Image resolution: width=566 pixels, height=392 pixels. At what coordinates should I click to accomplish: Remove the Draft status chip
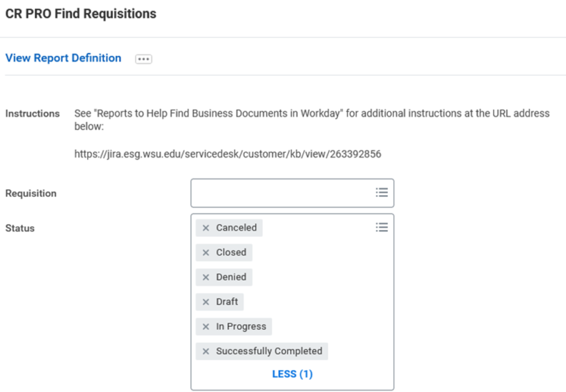[206, 302]
